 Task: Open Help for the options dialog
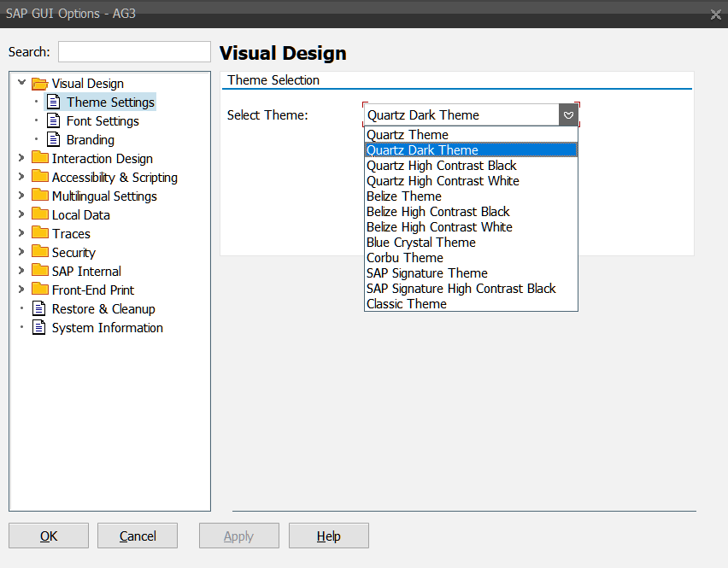coord(329,536)
